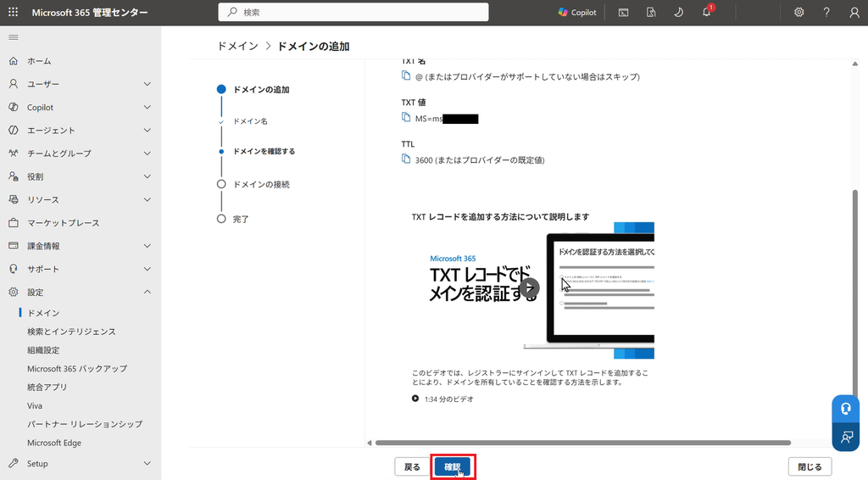
Task: Toggle dark mode moon icon
Action: click(x=679, y=12)
